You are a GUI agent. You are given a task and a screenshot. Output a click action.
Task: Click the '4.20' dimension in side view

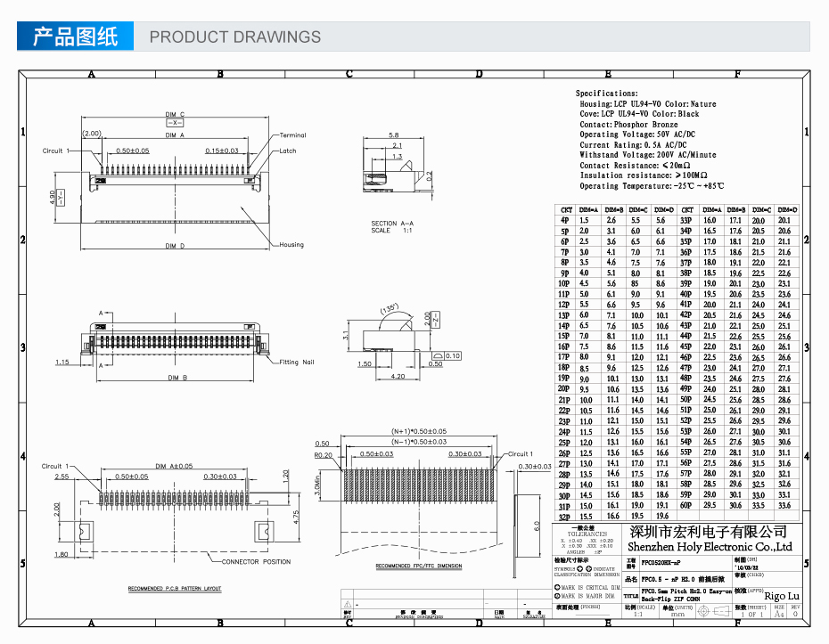398,376
